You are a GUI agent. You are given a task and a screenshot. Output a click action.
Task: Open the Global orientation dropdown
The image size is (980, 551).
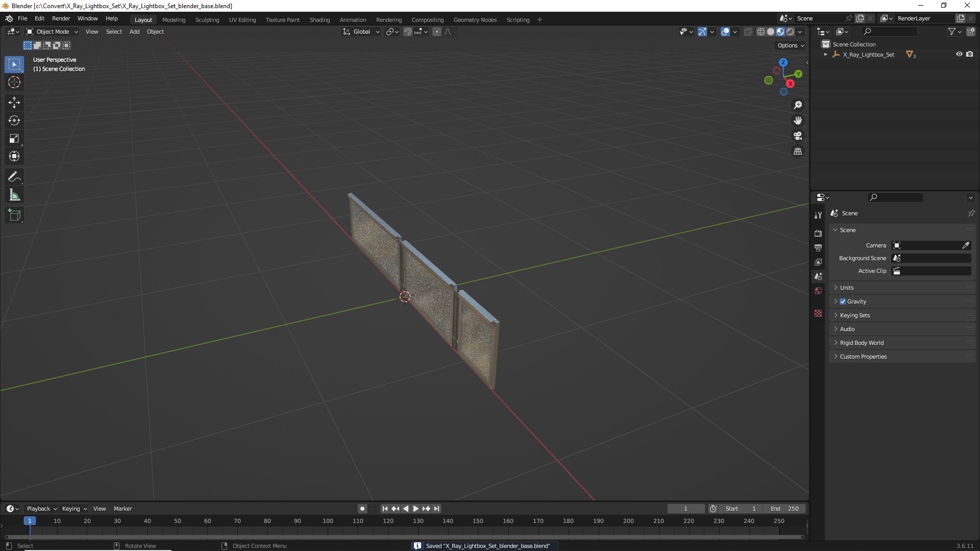[361, 32]
